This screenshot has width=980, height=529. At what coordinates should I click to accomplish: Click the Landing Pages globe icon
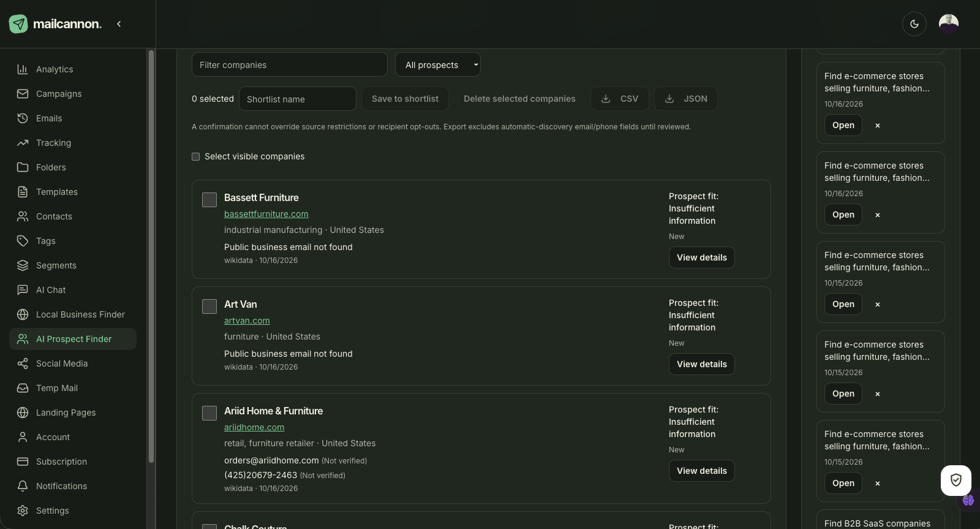23,413
